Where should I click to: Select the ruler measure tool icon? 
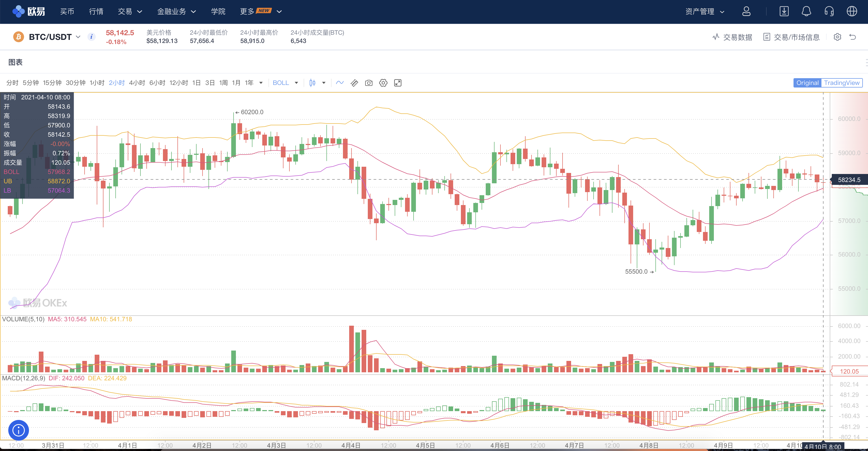354,83
